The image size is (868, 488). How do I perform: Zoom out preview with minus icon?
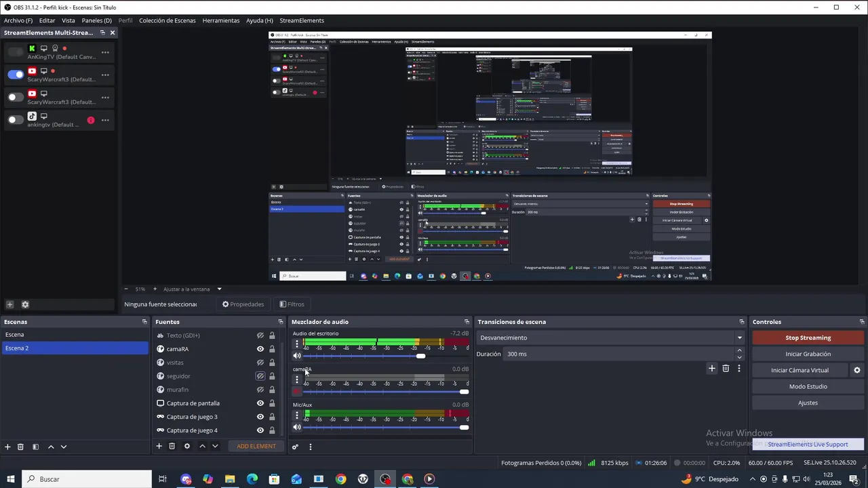click(x=126, y=289)
